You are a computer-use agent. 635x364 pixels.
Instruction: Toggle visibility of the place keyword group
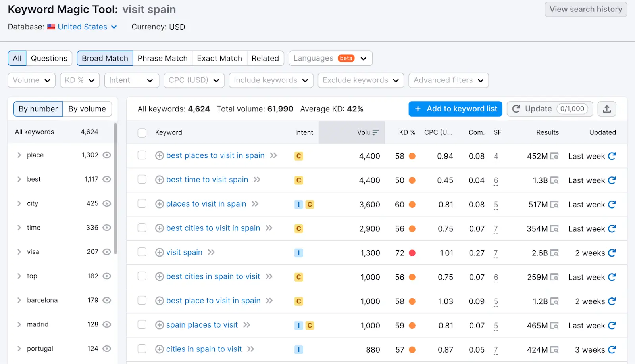[106, 155]
